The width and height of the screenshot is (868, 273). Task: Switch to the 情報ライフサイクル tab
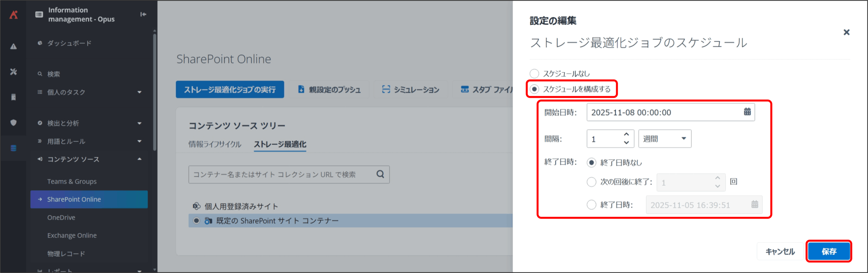point(215,144)
